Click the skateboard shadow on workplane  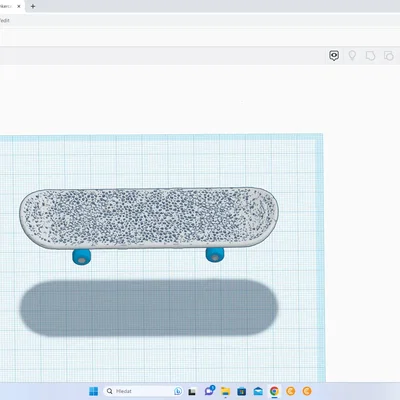tap(149, 308)
